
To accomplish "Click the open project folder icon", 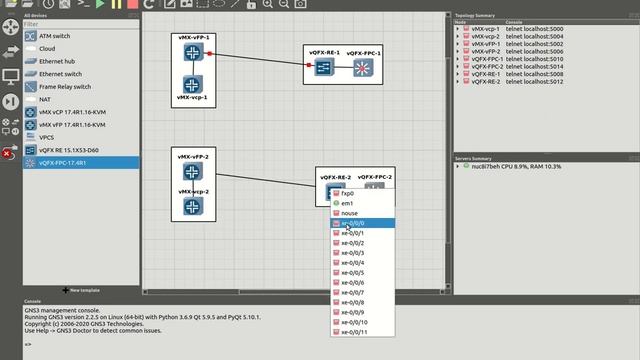I will pos(27,3).
